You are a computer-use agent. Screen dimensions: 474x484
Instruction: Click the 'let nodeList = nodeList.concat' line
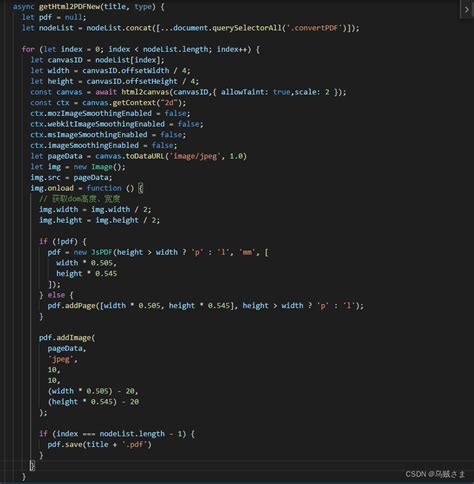190,28
